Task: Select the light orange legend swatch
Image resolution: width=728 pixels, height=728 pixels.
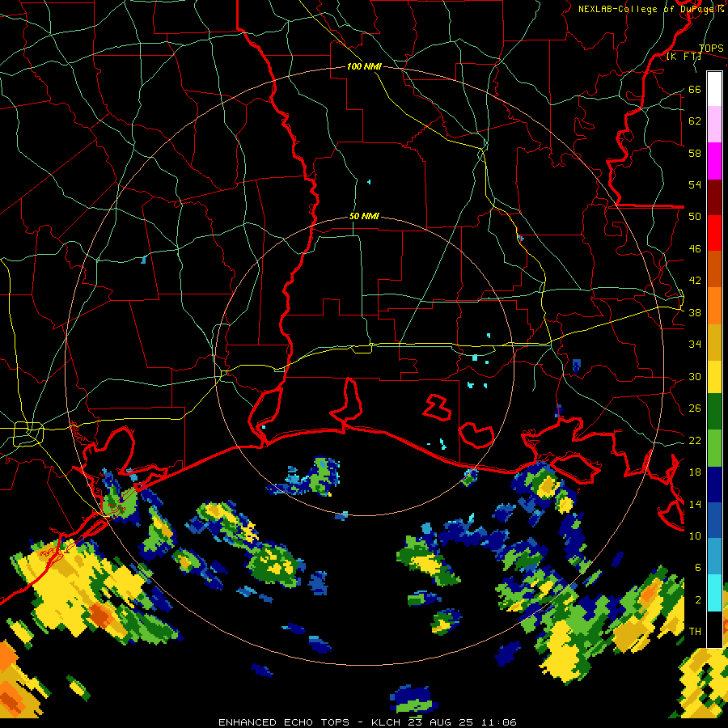Action: pyautogui.click(x=714, y=306)
